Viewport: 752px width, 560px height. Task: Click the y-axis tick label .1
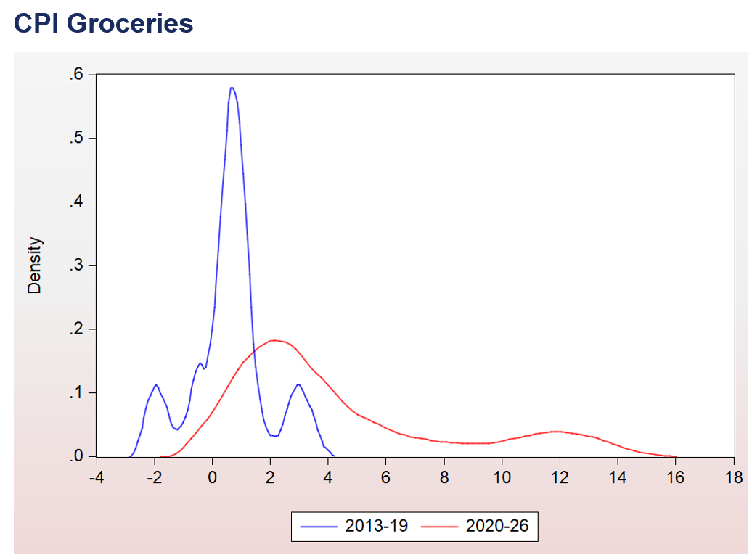tap(77, 392)
